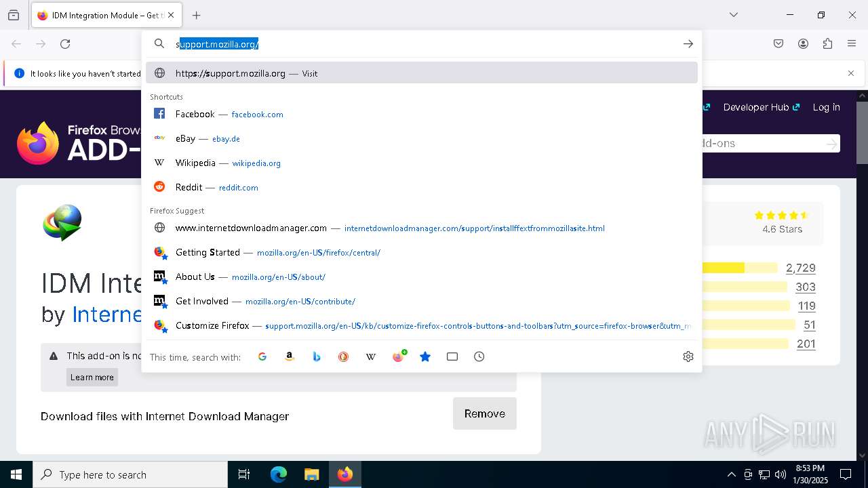
Task: Choose the www.internetdownloadmanager.com suggestion
Action: [x=422, y=228]
